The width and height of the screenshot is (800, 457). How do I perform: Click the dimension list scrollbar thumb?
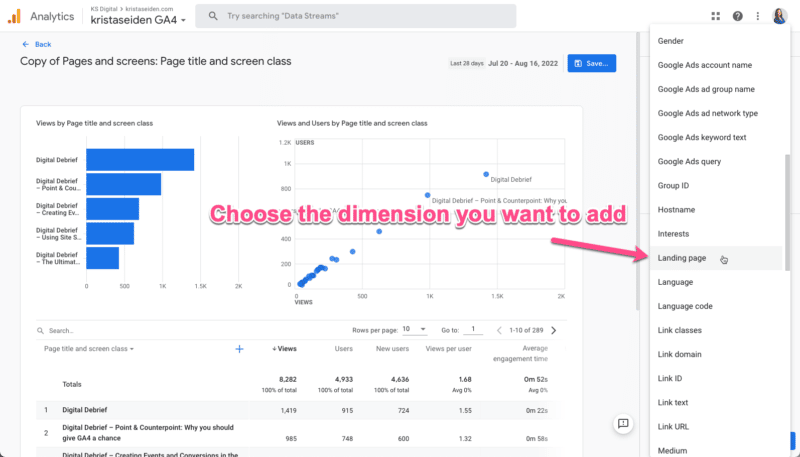(x=787, y=213)
